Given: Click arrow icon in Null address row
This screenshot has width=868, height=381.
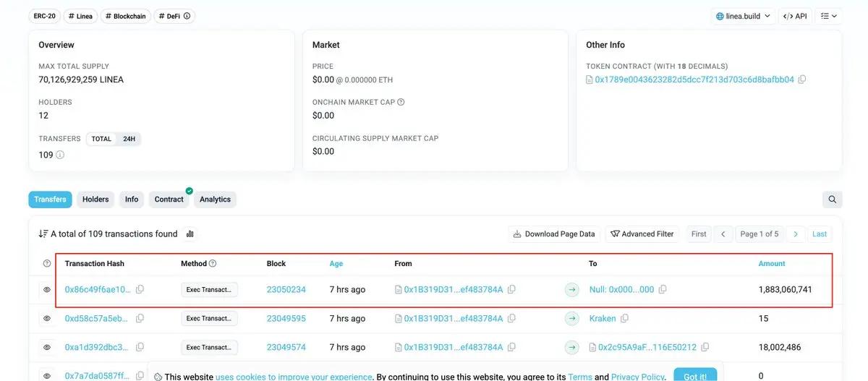Looking at the screenshot, I should 572,289.
